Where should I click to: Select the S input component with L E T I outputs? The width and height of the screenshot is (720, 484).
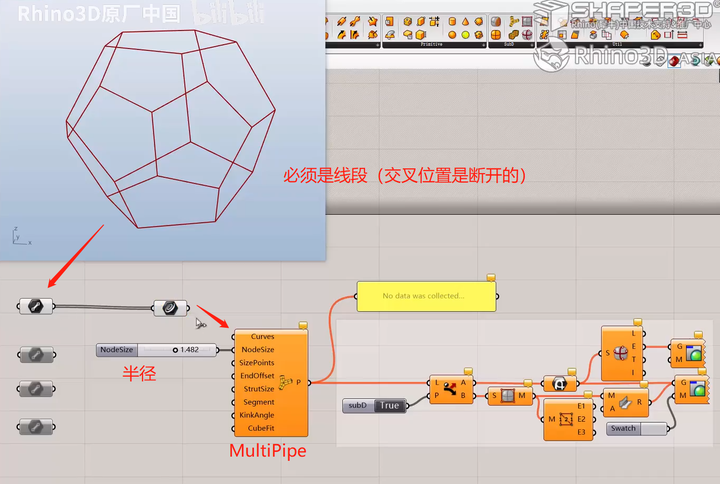point(622,353)
